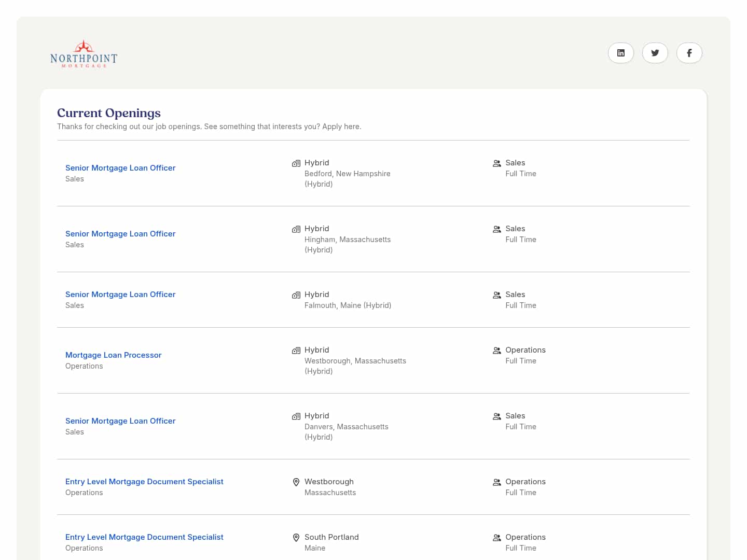
Task: Open the Facebook page icon
Action: pyautogui.click(x=689, y=53)
